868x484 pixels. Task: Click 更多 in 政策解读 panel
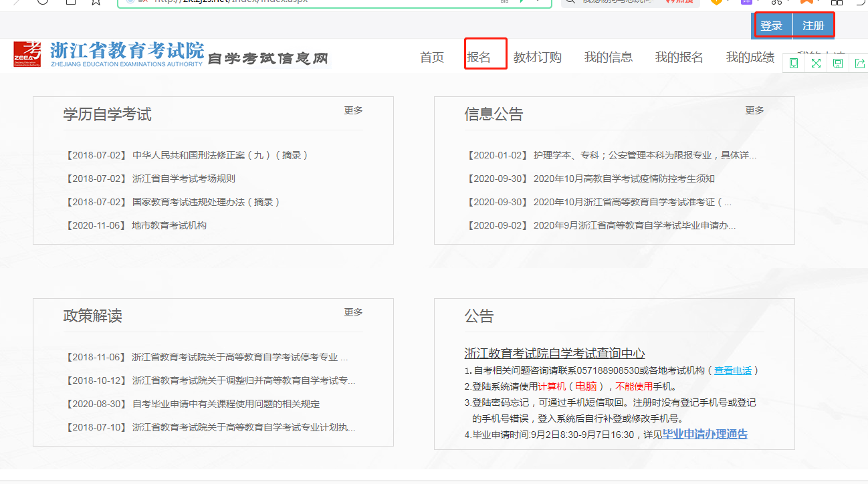tap(354, 312)
